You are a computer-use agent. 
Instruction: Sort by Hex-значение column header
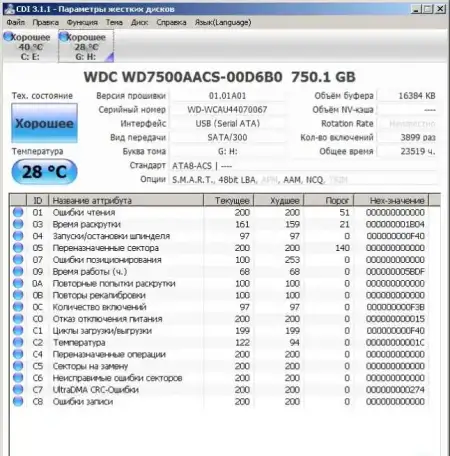point(391,200)
